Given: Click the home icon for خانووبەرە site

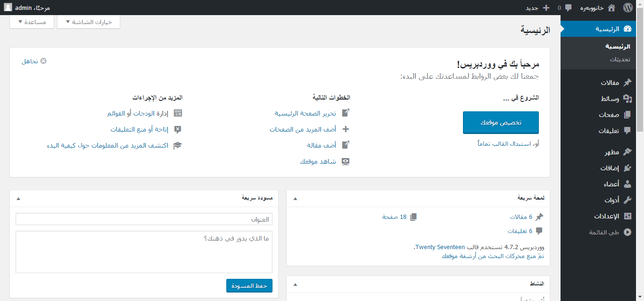Looking at the screenshot, I should pos(611,8).
